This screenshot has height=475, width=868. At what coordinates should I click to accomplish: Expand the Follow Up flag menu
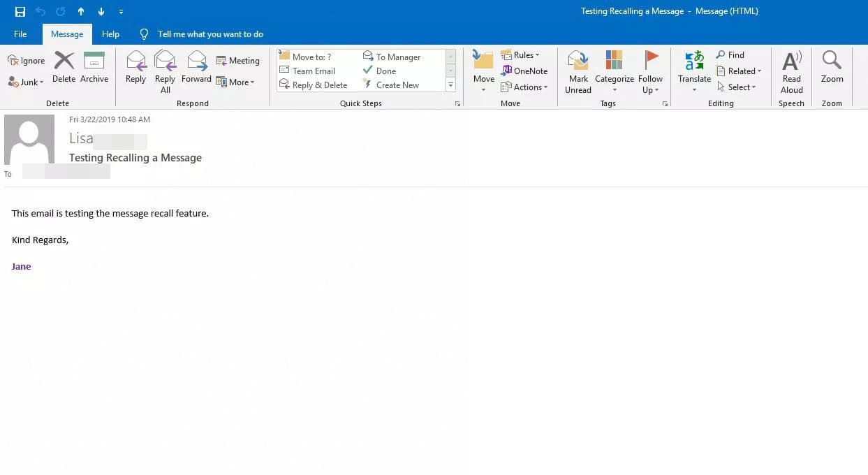(x=650, y=70)
